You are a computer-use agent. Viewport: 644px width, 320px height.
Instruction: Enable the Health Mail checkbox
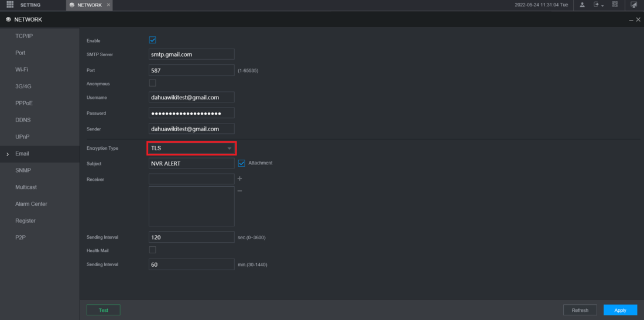click(x=153, y=250)
